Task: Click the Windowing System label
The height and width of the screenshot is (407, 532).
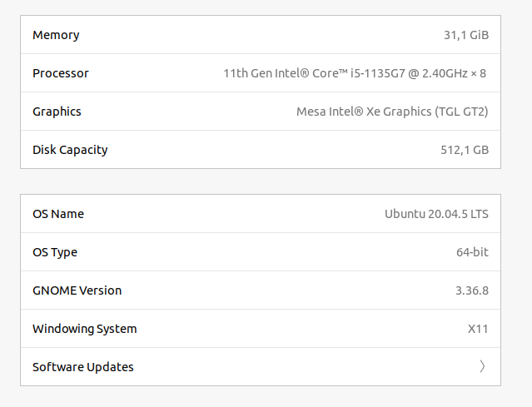Action: (x=85, y=329)
